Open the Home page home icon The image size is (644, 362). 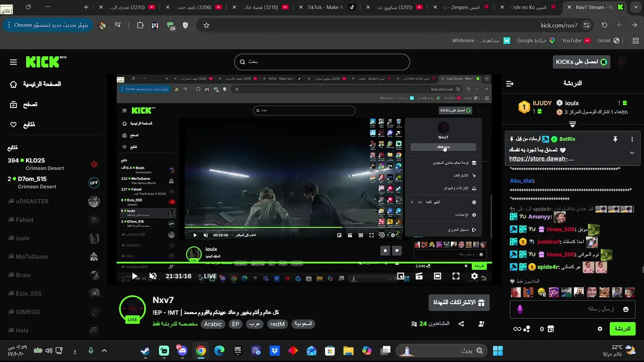[14, 84]
